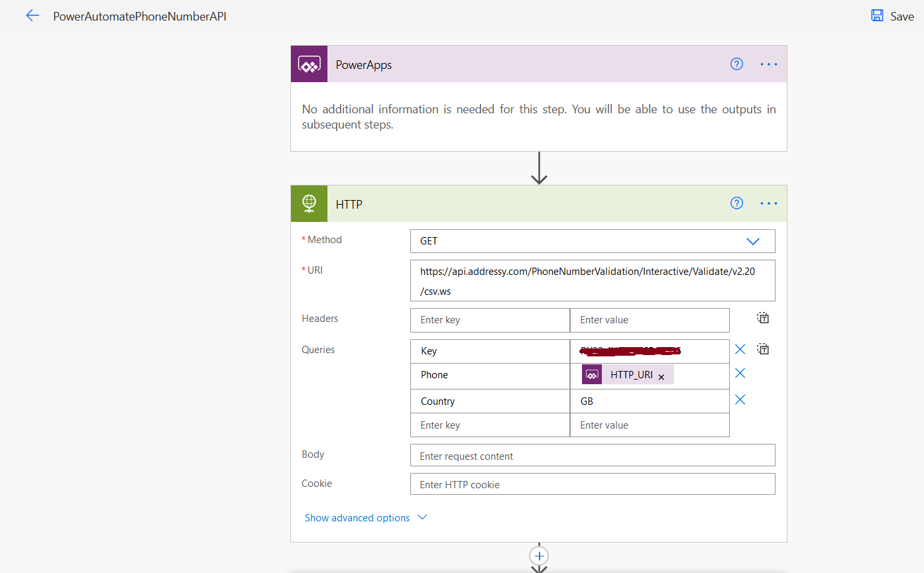Click the HTTP globe connector icon

point(309,203)
